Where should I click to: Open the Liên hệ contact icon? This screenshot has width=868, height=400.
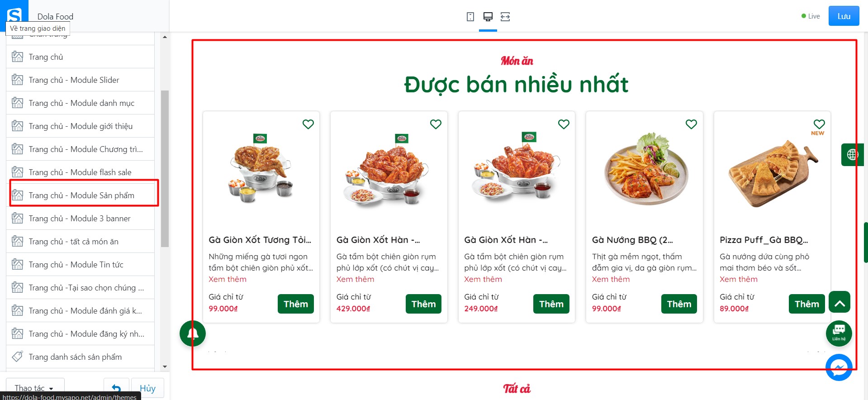pyautogui.click(x=839, y=333)
